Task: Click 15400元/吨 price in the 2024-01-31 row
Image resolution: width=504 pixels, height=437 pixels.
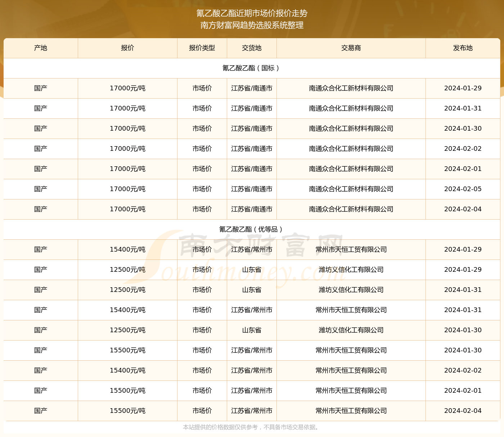Action: [127, 310]
